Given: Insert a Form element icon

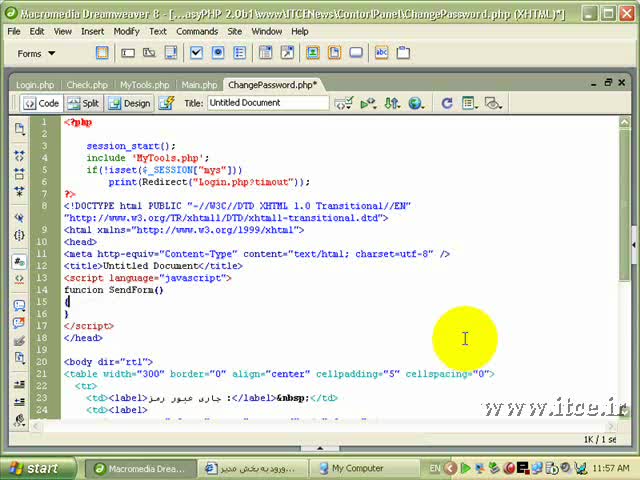Looking at the screenshot, I should [x=102, y=53].
